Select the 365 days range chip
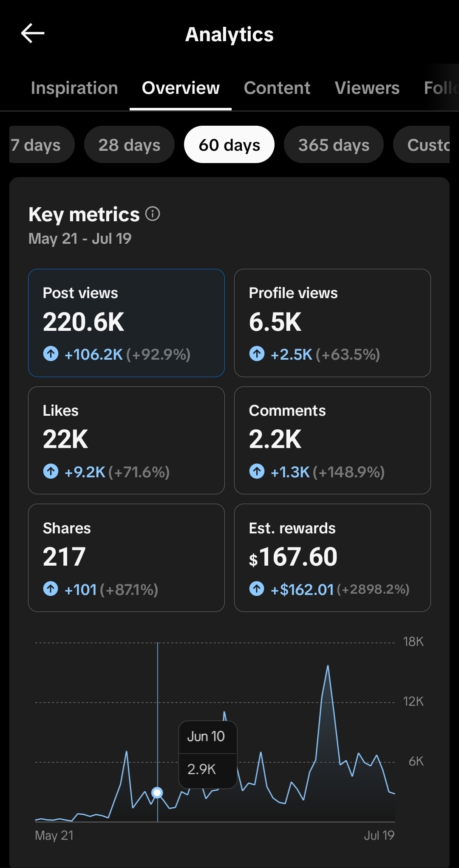Image resolution: width=459 pixels, height=868 pixels. pos(334,144)
